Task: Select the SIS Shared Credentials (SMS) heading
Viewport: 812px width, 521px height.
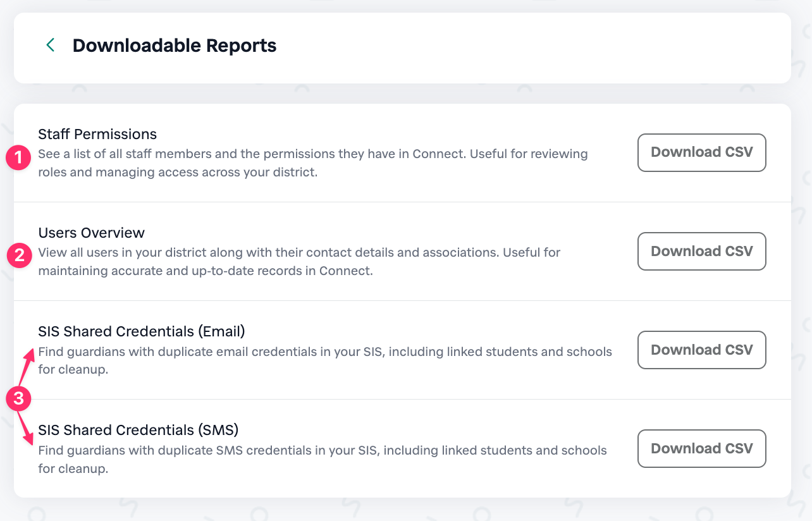Action: [138, 430]
